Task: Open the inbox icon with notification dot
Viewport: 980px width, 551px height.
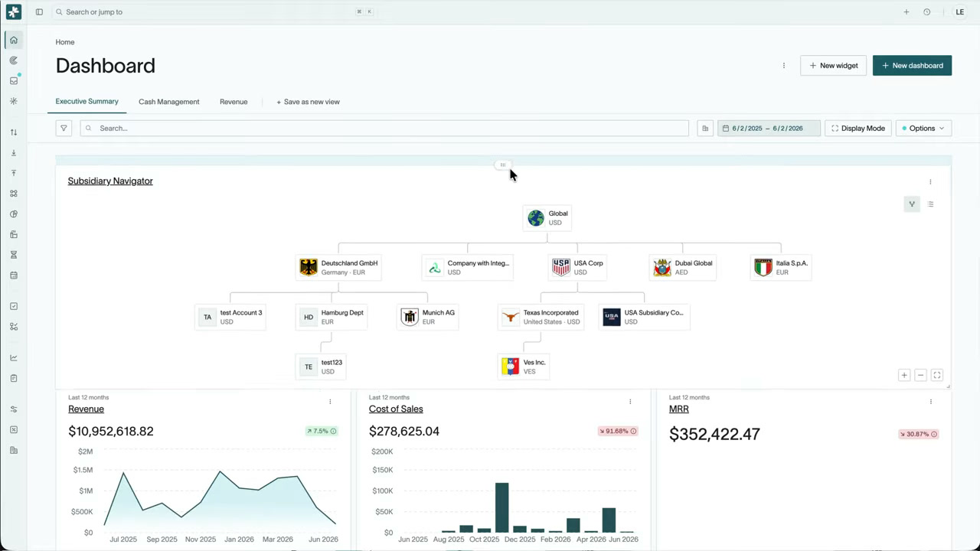Action: pos(14,80)
